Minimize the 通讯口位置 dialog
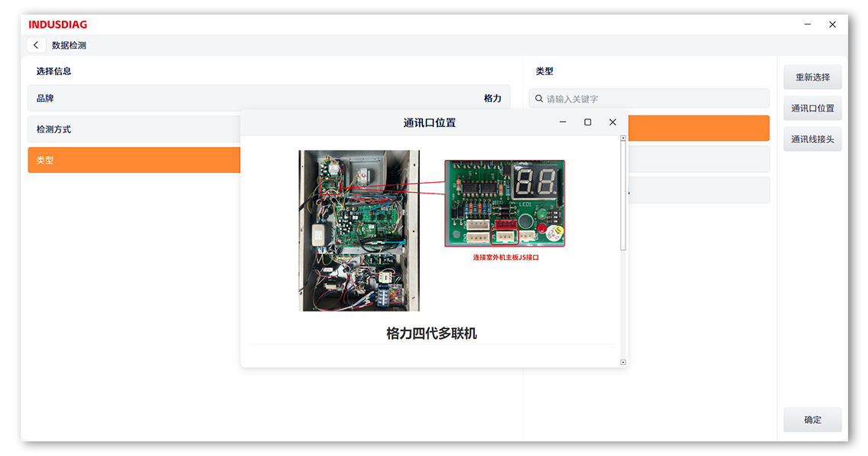This screenshot has width=868, height=456. pyautogui.click(x=562, y=122)
